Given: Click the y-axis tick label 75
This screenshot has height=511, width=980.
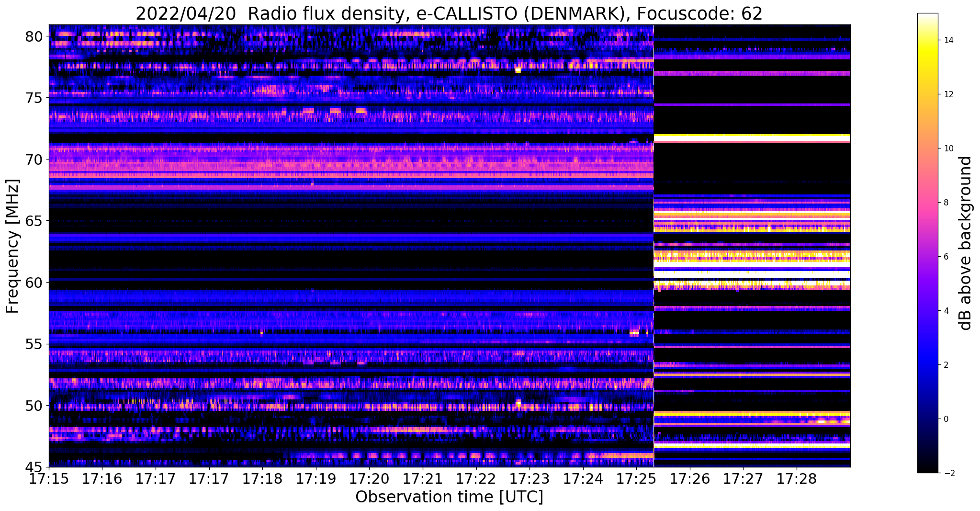Looking at the screenshot, I should [x=35, y=98].
